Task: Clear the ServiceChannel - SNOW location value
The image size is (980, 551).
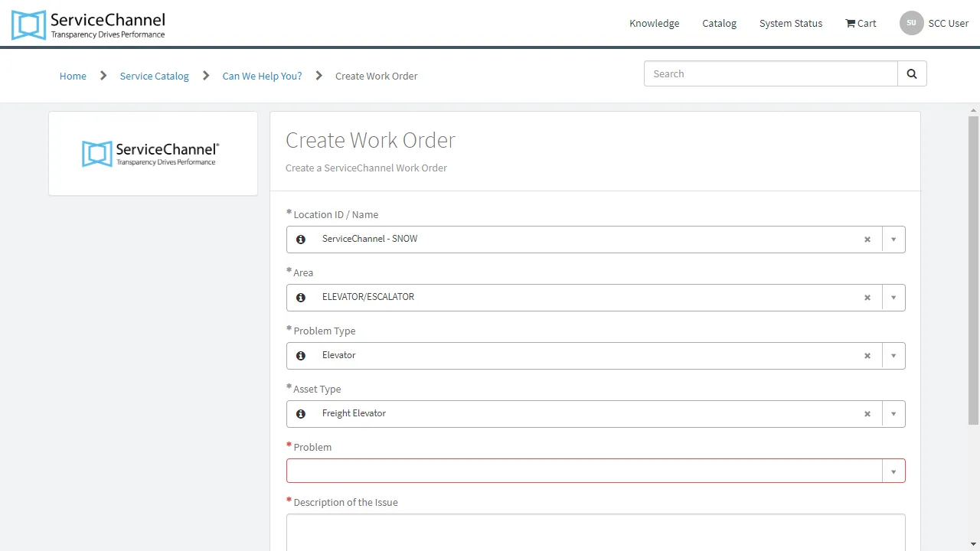Action: click(x=867, y=240)
